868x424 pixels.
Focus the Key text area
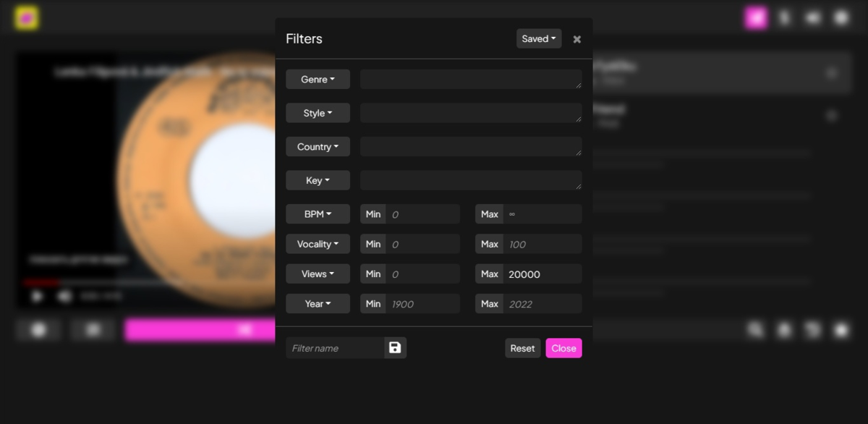(471, 180)
